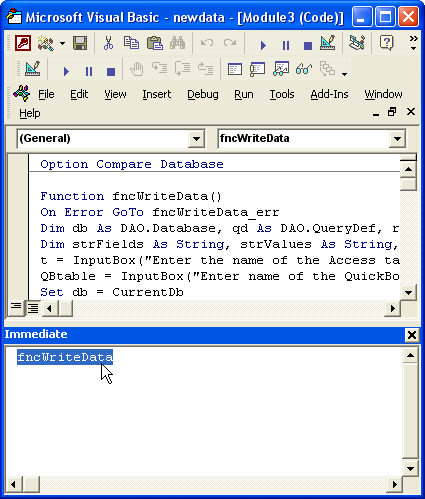This screenshot has width=425, height=499.
Task: Click the code pane scroll right arrow
Action: [393, 308]
